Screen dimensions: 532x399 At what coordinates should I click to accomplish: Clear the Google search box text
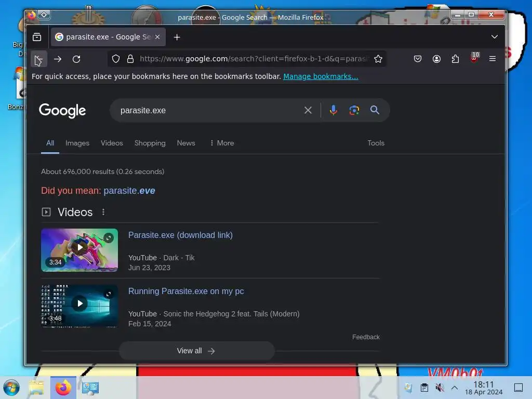pyautogui.click(x=308, y=110)
